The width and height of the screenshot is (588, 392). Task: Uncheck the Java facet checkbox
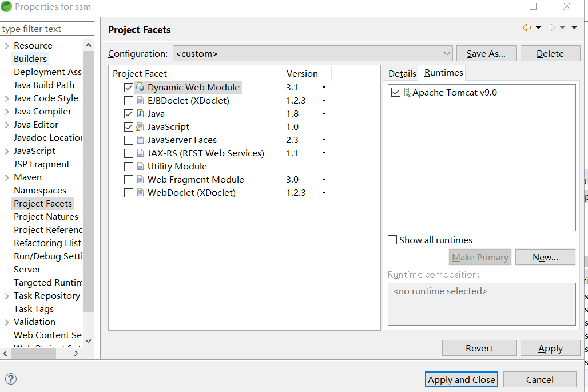pos(129,114)
